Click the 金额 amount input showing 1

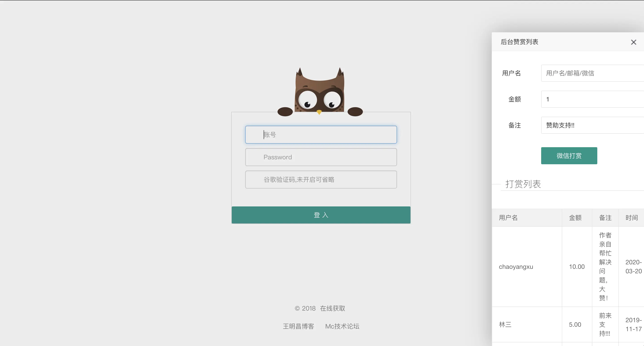tap(593, 99)
